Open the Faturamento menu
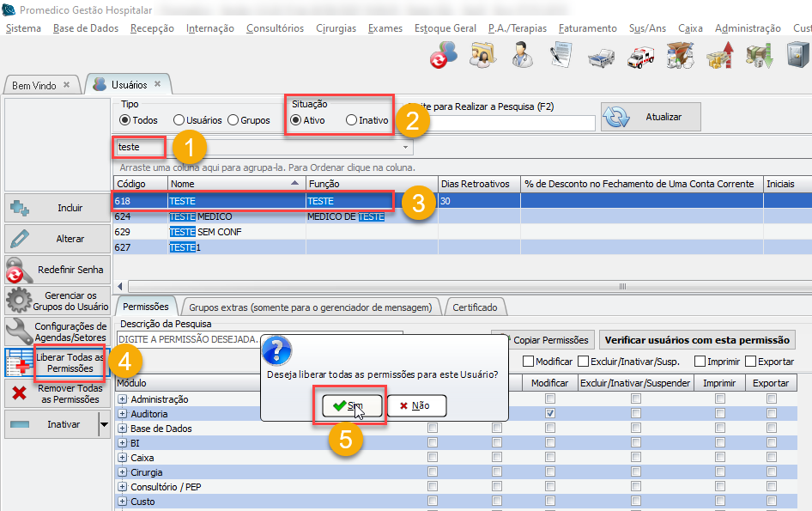The height and width of the screenshot is (511, 812). (x=587, y=28)
